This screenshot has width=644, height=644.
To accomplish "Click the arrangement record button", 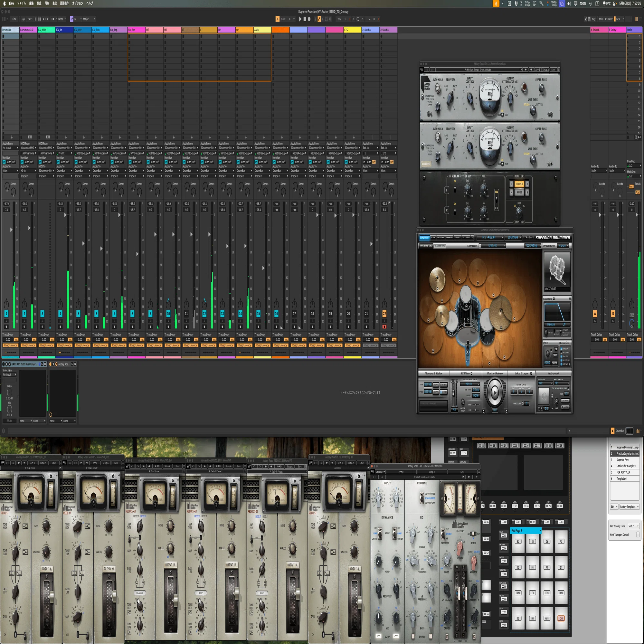I will point(309,19).
